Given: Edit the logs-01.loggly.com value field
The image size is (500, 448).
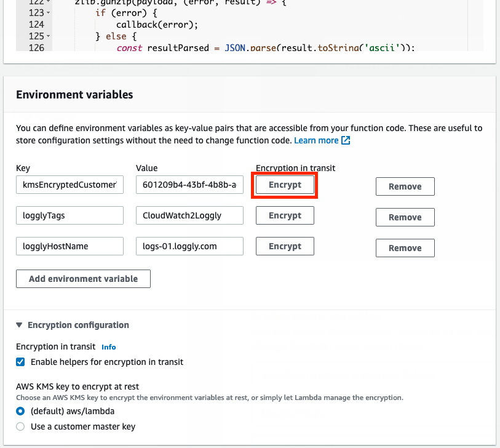Looking at the screenshot, I should tap(189, 246).
